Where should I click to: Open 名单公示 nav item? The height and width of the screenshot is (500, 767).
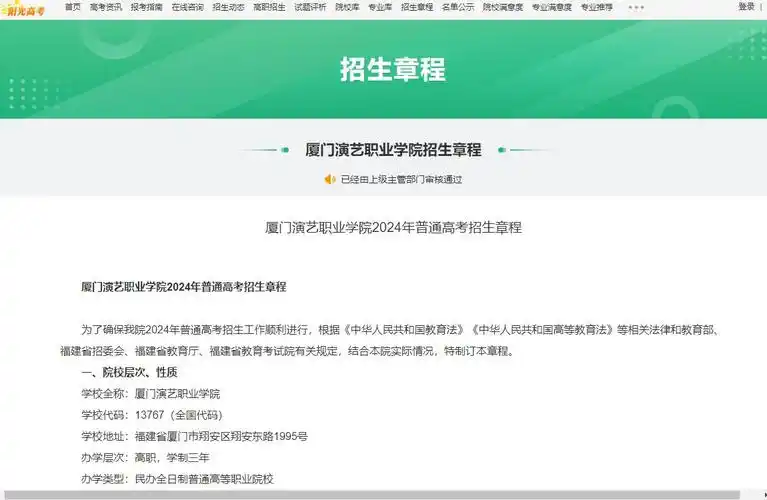[458, 7]
